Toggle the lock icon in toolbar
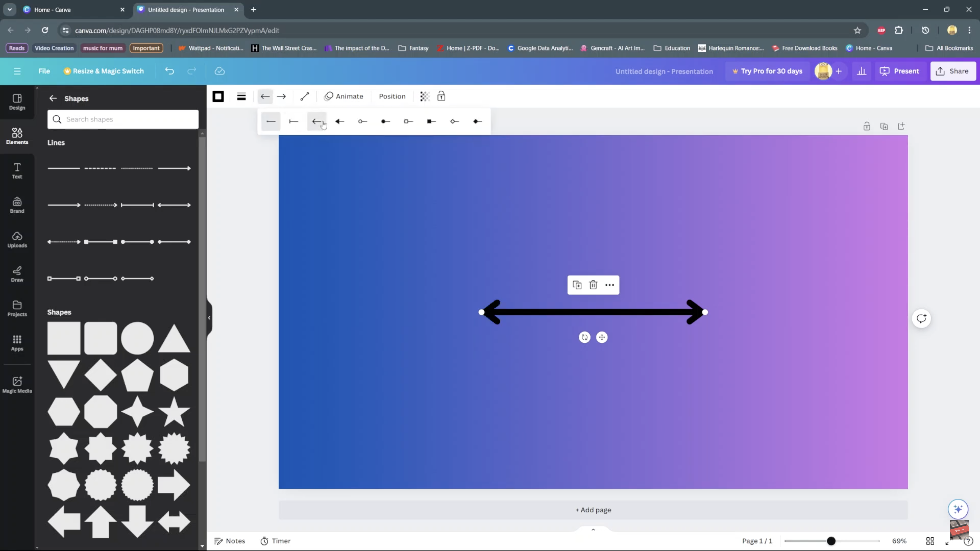980x551 pixels. tap(441, 97)
